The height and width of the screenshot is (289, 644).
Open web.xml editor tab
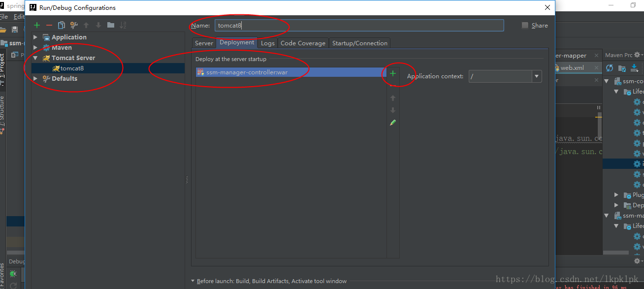[572, 68]
